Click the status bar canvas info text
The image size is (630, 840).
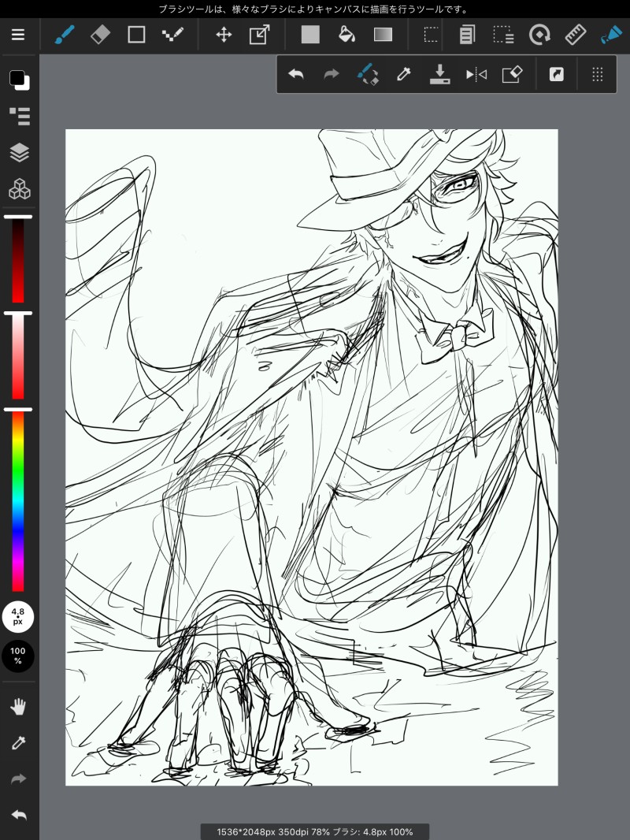pos(315,832)
